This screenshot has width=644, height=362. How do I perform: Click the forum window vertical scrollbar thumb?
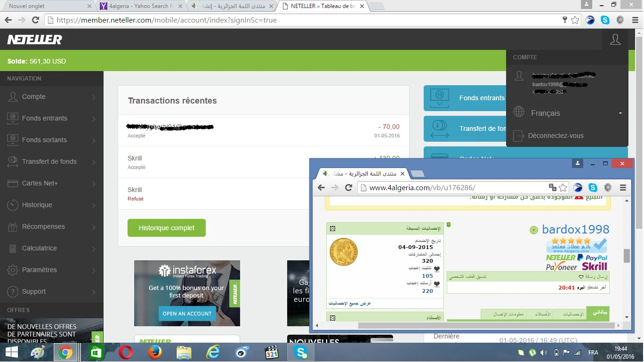click(x=626, y=256)
